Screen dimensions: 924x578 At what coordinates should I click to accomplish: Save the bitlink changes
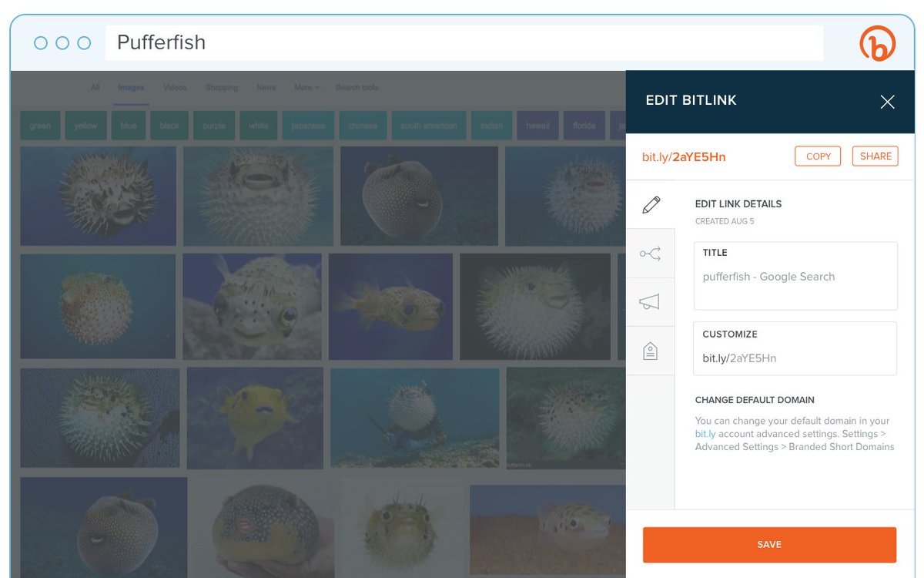point(769,544)
